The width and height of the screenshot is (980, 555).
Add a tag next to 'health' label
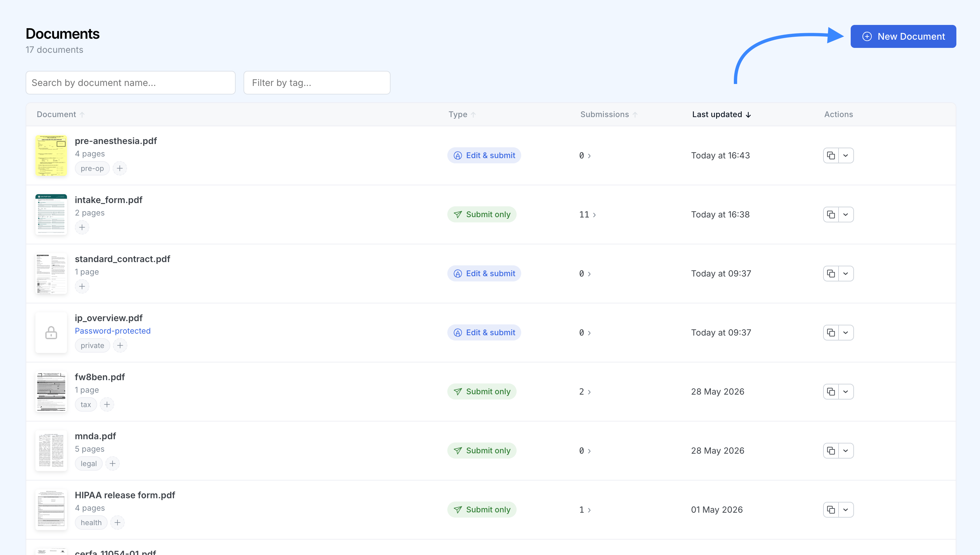(x=117, y=523)
